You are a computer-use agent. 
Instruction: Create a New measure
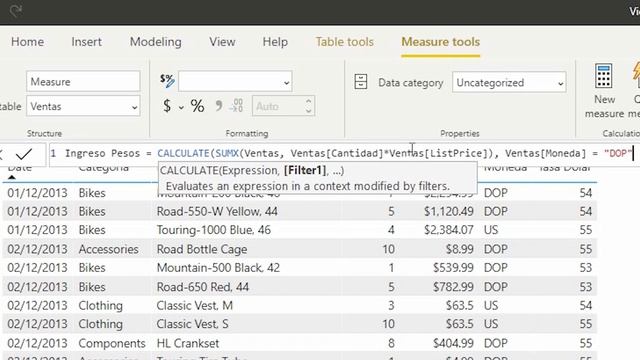pos(604,91)
